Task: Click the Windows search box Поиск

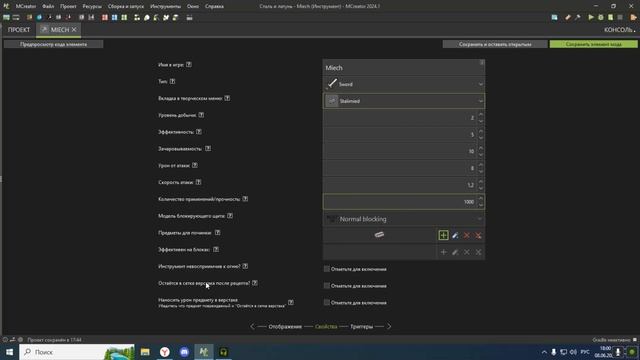Action: pyautogui.click(x=77, y=352)
